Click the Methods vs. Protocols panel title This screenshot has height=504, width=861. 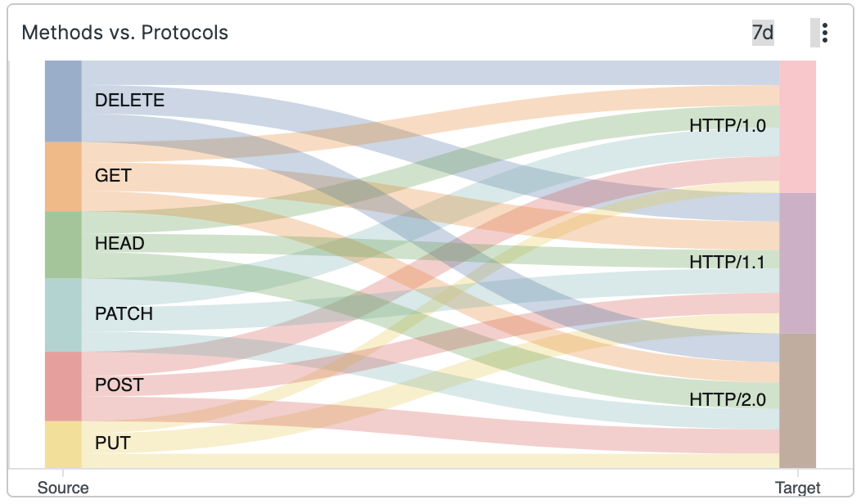pyautogui.click(x=124, y=33)
